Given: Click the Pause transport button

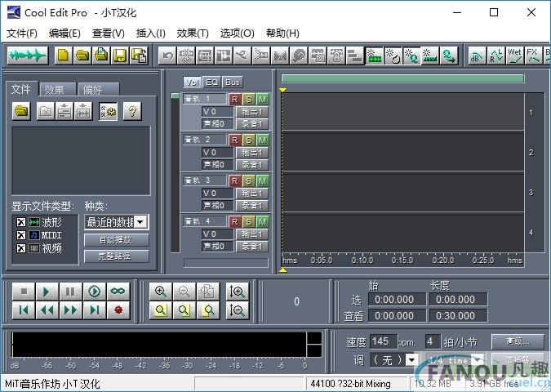Looking at the screenshot, I should coord(71,291).
